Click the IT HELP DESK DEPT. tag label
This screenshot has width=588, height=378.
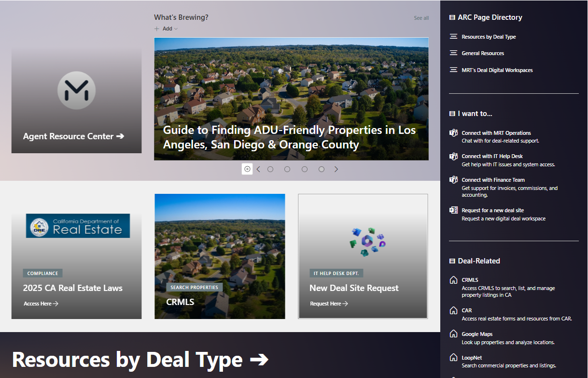click(336, 273)
